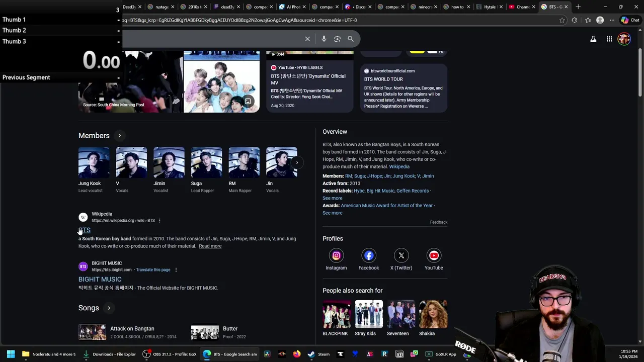Select Jimin member card
This screenshot has width=644, height=362.
pos(169,170)
